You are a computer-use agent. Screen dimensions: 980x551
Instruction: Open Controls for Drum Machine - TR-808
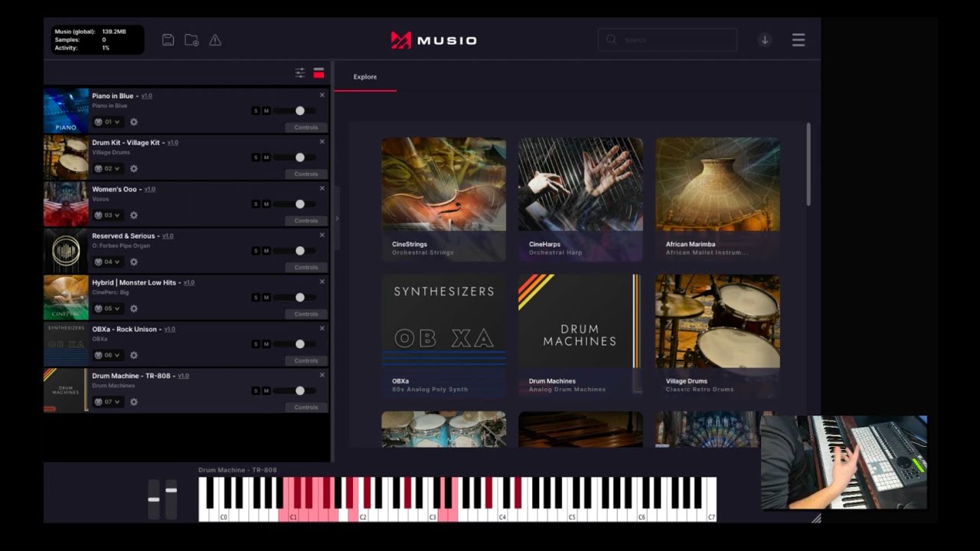305,408
